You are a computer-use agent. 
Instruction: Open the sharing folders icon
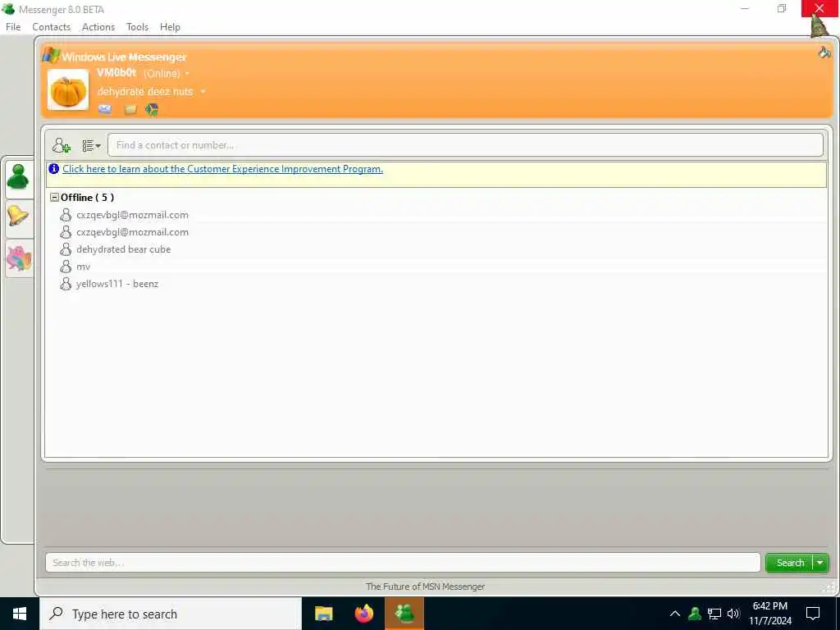130,110
